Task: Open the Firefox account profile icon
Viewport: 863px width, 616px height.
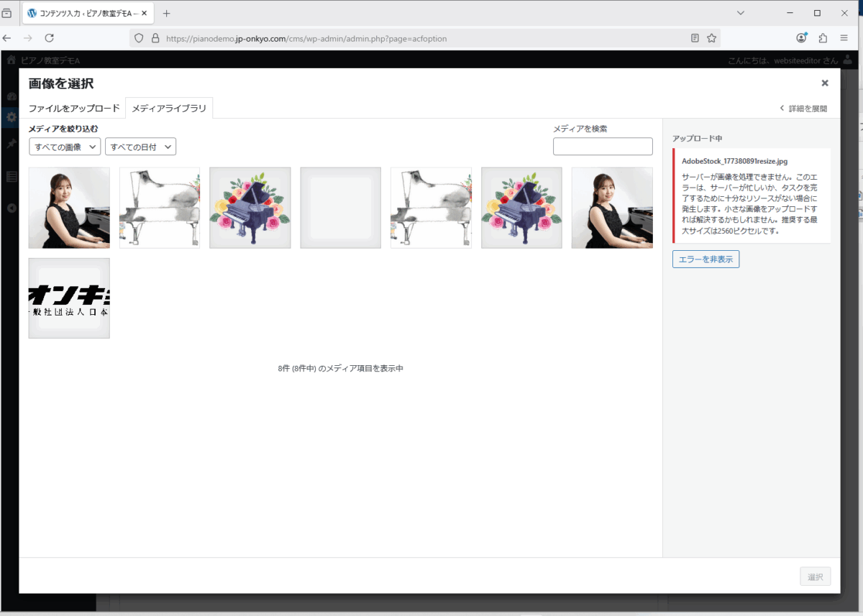Action: (x=801, y=38)
